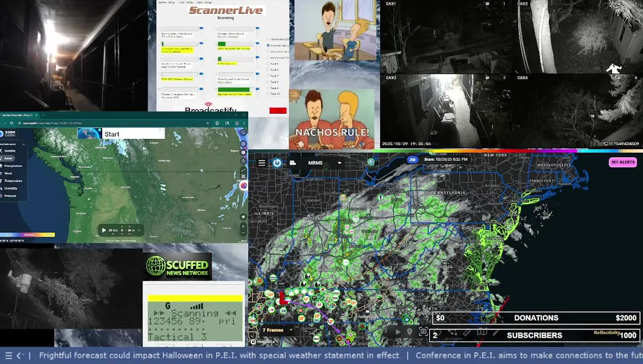Image resolution: width=643 pixels, height=364 pixels.
Task: Check the NYPD Citywide scanner checkbox
Action: click(x=216, y=59)
